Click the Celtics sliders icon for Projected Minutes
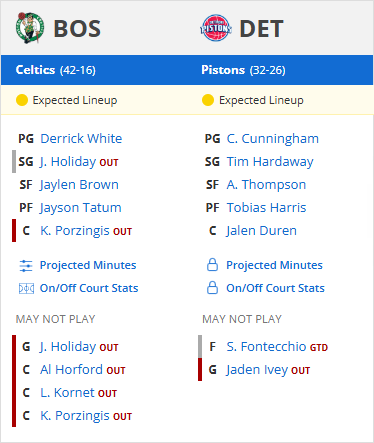The image size is (374, 443). point(26,266)
